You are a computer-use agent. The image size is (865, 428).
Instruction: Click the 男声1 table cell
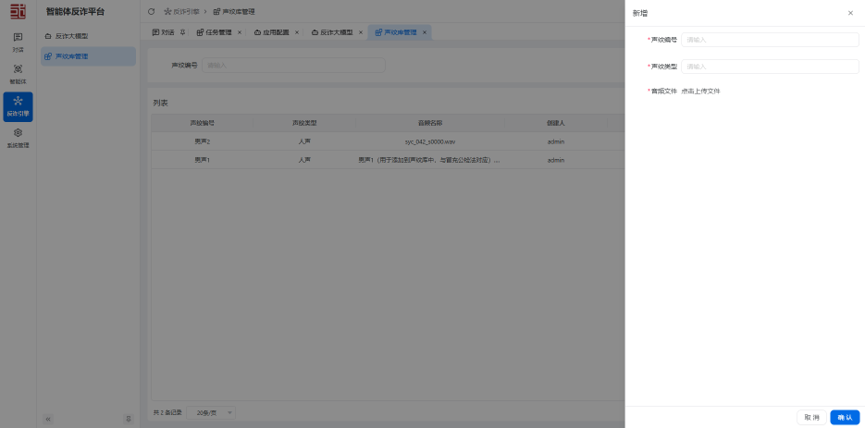pyautogui.click(x=202, y=160)
